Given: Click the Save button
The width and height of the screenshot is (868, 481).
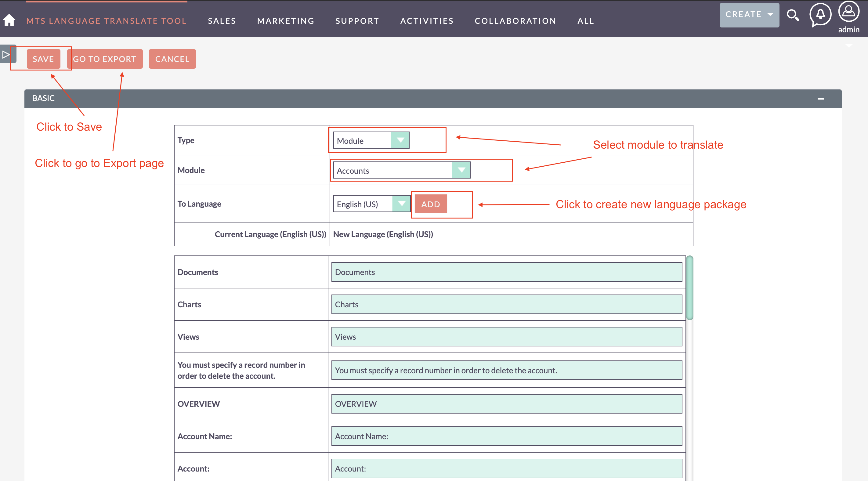Looking at the screenshot, I should [x=43, y=59].
